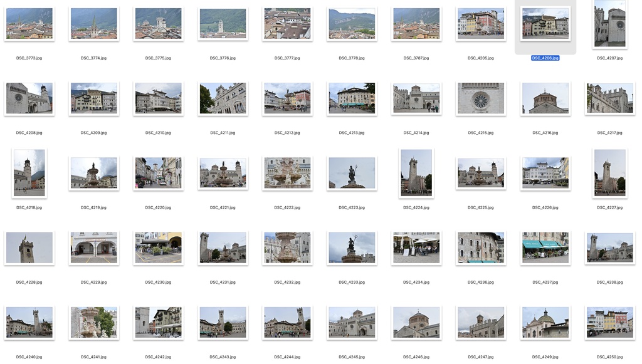Image resolution: width=642 pixels, height=364 pixels.
Task: Choose the DSC_3777.jpg rooftop thumbnail
Action: 287,24
